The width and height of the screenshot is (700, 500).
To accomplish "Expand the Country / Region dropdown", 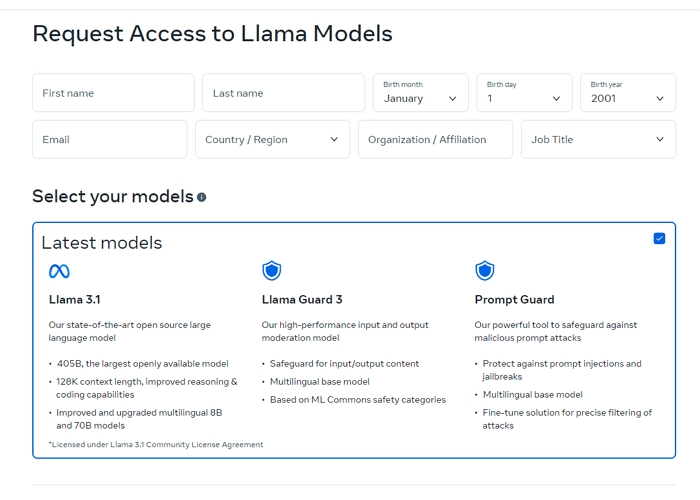I will [272, 139].
